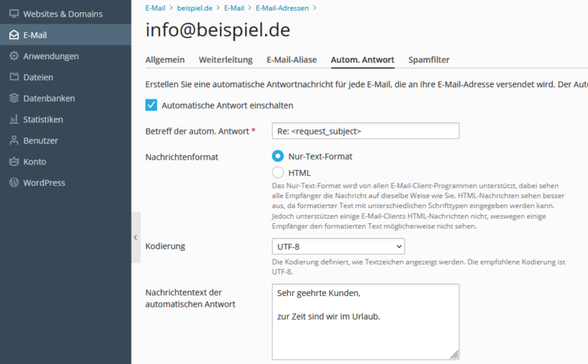588x364 pixels.
Task: Open the Konto icon in sidebar
Action: [15, 161]
